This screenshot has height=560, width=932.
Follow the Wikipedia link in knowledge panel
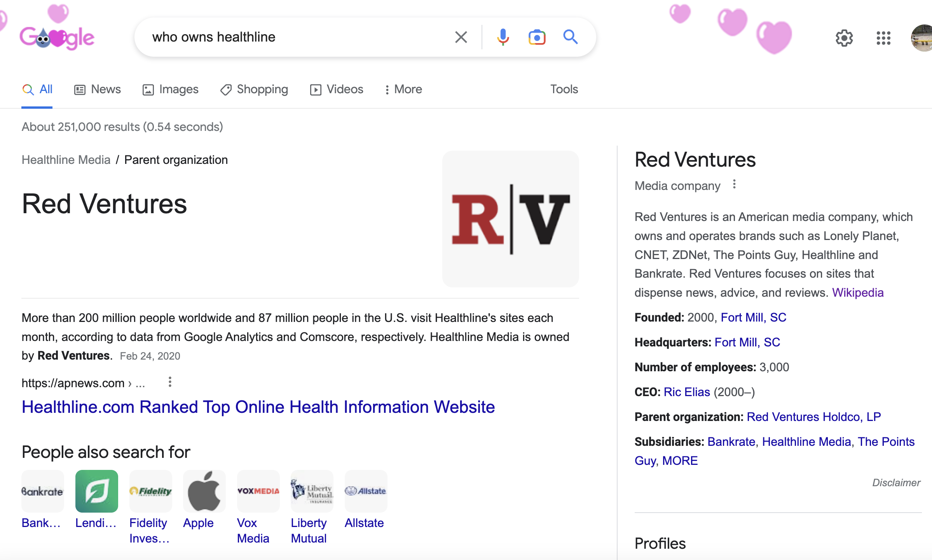[x=858, y=292]
